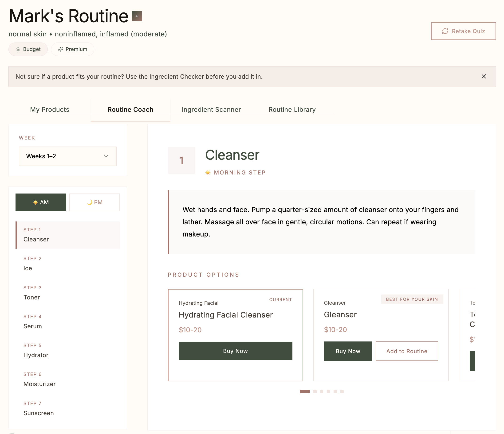Select the Step 4 Serum item

pyautogui.click(x=68, y=322)
